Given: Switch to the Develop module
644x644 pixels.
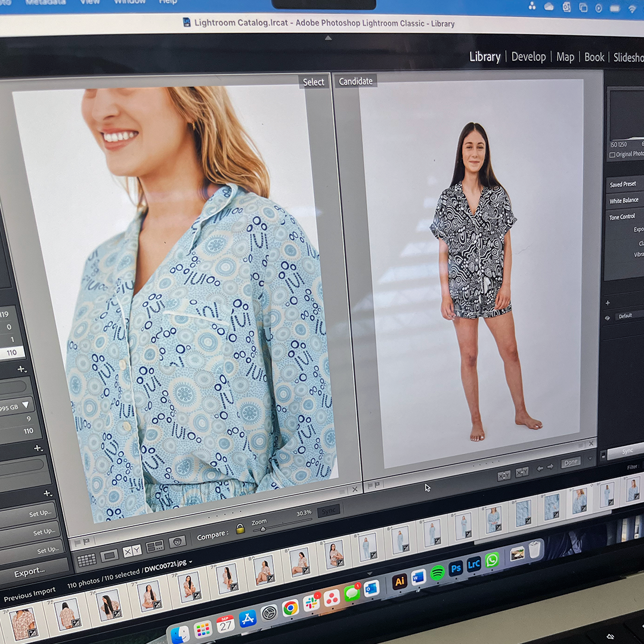Looking at the screenshot, I should tap(528, 57).
